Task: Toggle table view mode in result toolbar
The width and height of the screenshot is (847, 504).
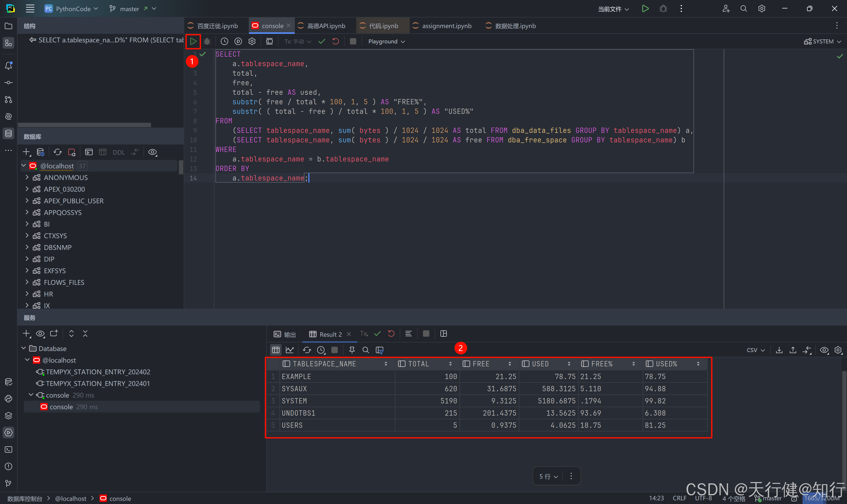Action: coord(276,350)
